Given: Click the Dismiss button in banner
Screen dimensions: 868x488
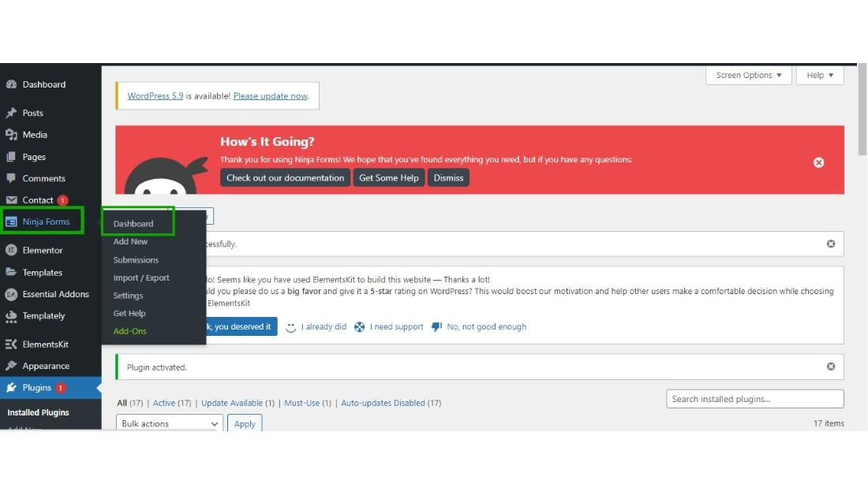Looking at the screenshot, I should pyautogui.click(x=448, y=177).
